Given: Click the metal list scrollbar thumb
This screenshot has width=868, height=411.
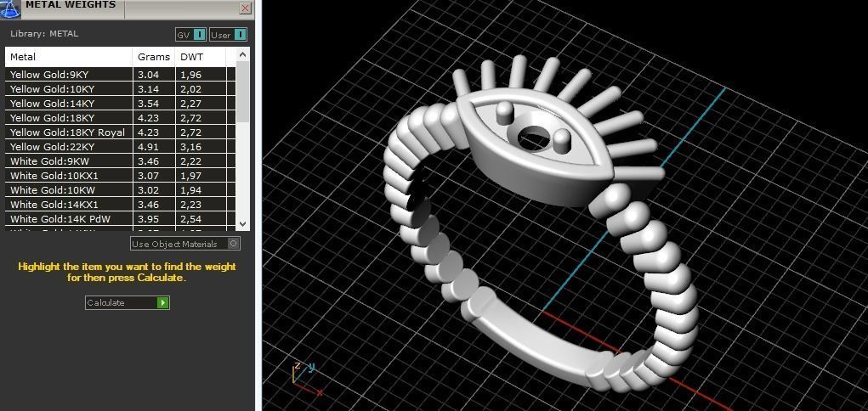Looking at the screenshot, I should pos(242,92).
